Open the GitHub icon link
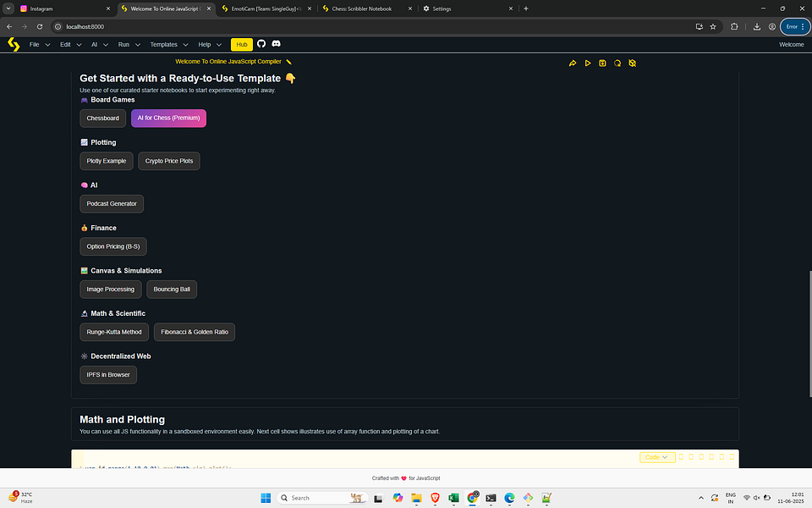The image size is (812, 508). 261,44
